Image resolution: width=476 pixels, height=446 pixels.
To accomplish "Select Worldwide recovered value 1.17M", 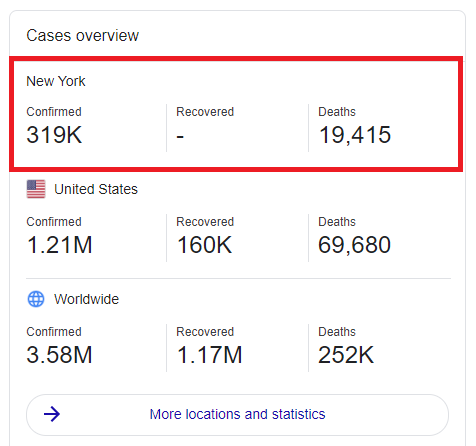I will coord(209,355).
